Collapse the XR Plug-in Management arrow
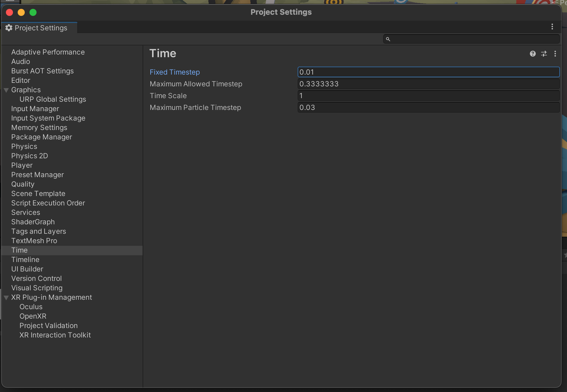Viewport: 567px width, 392px height. pyautogui.click(x=6, y=298)
